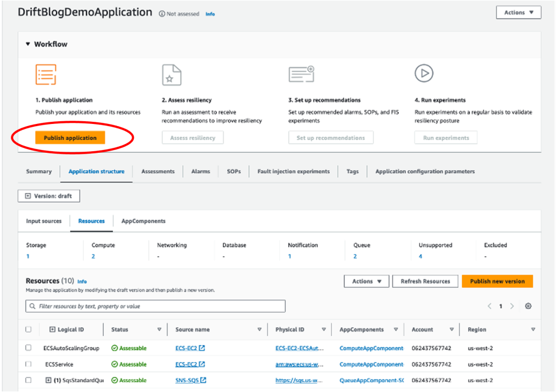Viewport: 557px width, 392px height.
Task: Go to previous page of resources
Action: click(490, 306)
